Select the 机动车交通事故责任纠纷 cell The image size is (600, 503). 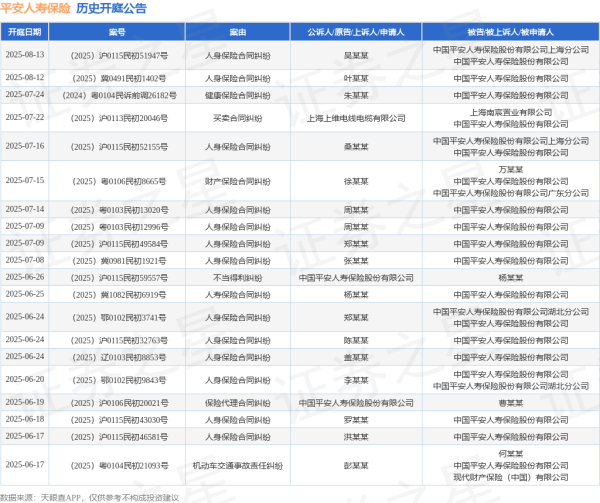pos(234,465)
